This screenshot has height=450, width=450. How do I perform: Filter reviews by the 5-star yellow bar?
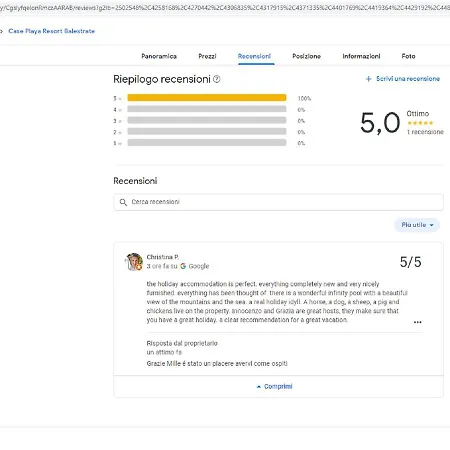pyautogui.click(x=207, y=98)
